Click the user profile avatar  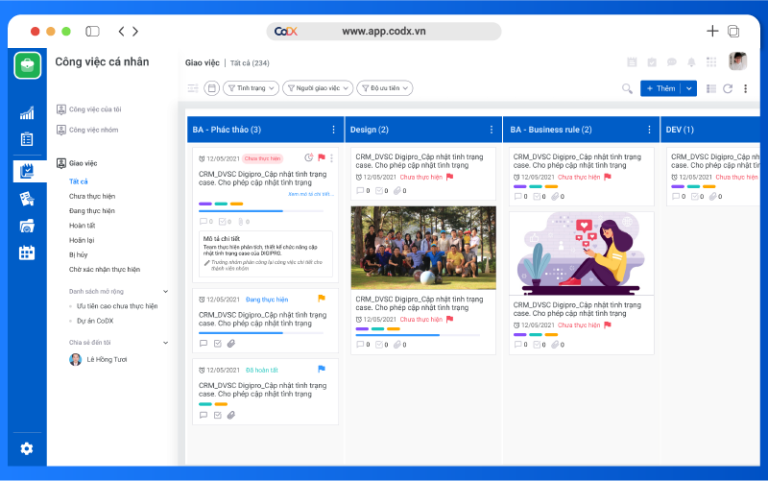pos(737,61)
